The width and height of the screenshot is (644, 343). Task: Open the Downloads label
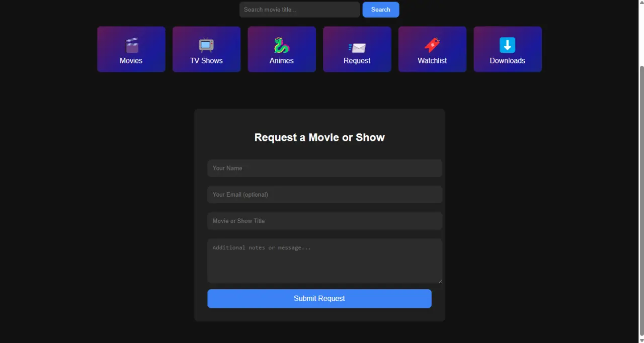click(x=508, y=60)
